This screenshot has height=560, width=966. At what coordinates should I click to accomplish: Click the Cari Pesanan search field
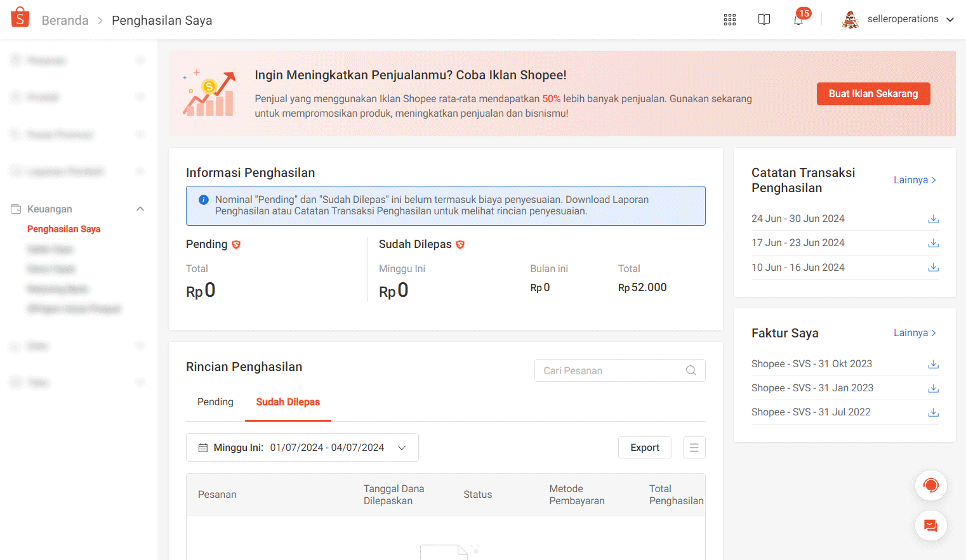point(609,370)
